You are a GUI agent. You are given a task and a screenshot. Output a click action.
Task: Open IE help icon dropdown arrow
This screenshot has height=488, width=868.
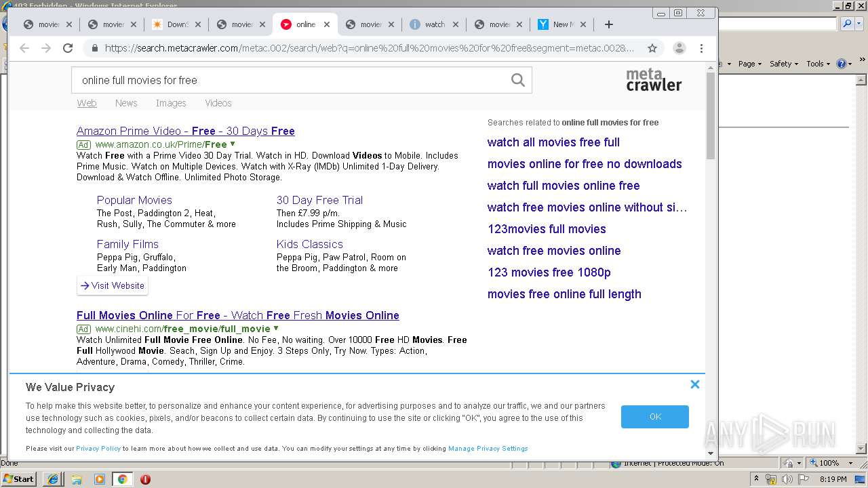point(850,64)
